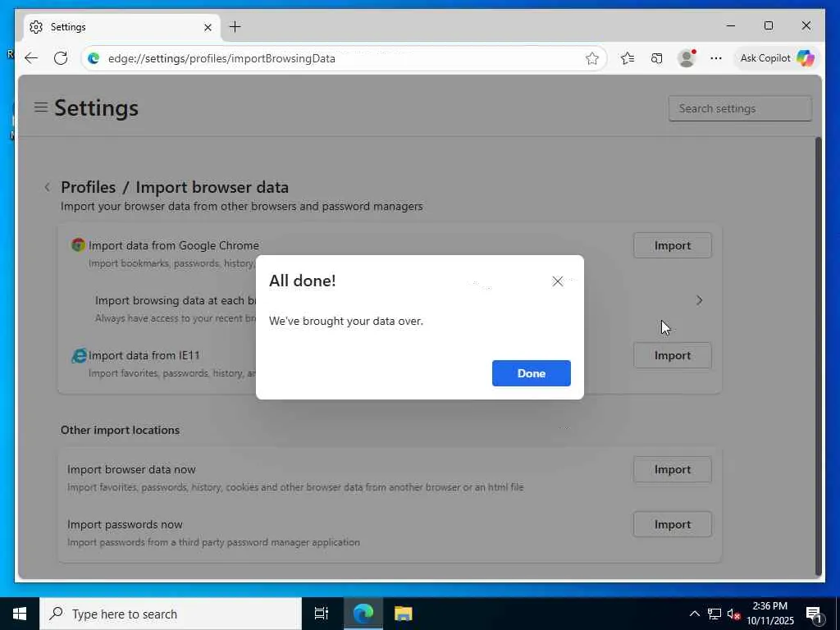Click 'We've brought your data over.' text
Image resolution: width=840 pixels, height=630 pixels.
[346, 321]
